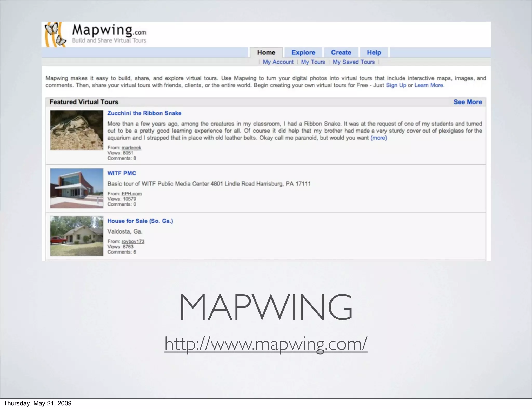Open EPH.com user profile
532x409 pixels.
(x=131, y=194)
